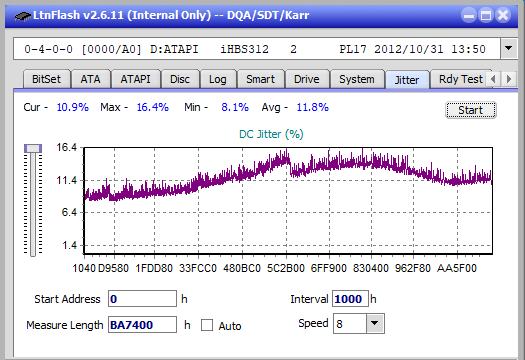Click the Cur jitter value 10.9%
Screen dimensions: 525x360
click(73, 107)
